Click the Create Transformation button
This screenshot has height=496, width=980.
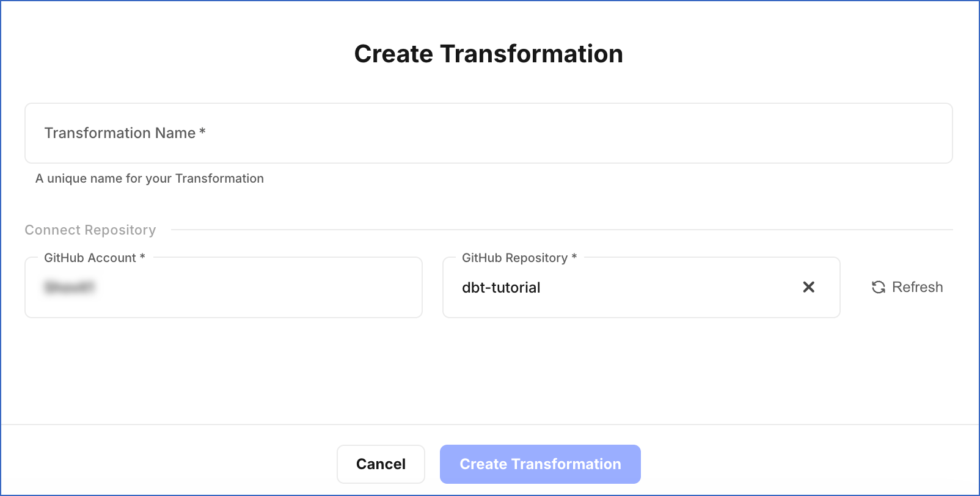540,464
